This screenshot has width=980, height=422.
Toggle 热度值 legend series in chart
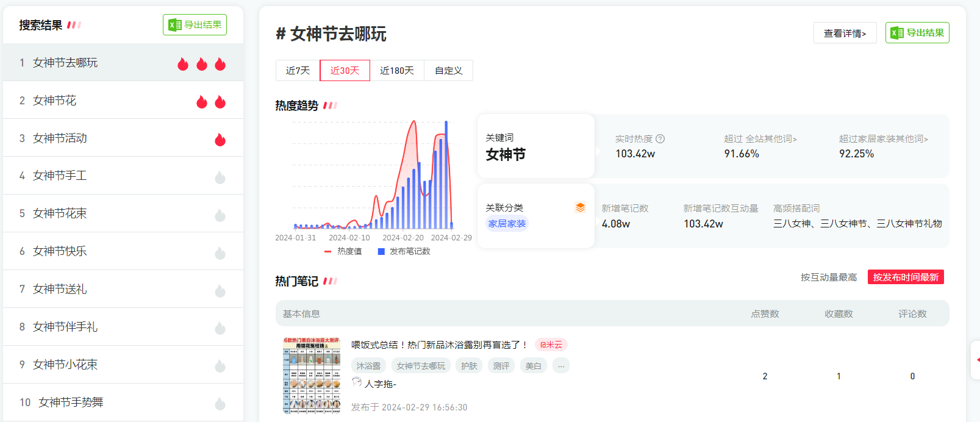(x=343, y=251)
